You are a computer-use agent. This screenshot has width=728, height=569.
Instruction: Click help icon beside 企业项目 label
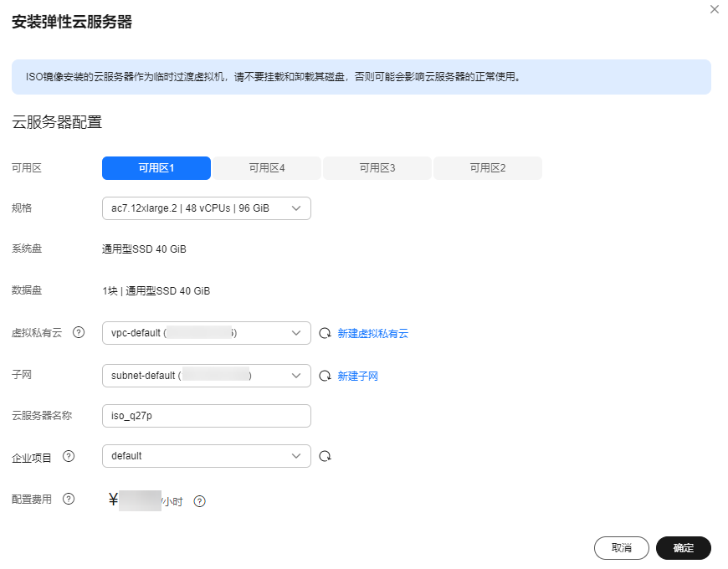(x=69, y=456)
